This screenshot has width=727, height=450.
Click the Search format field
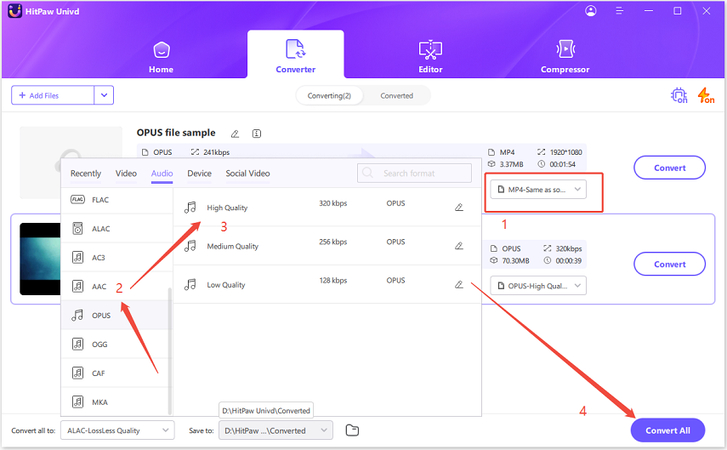point(415,173)
